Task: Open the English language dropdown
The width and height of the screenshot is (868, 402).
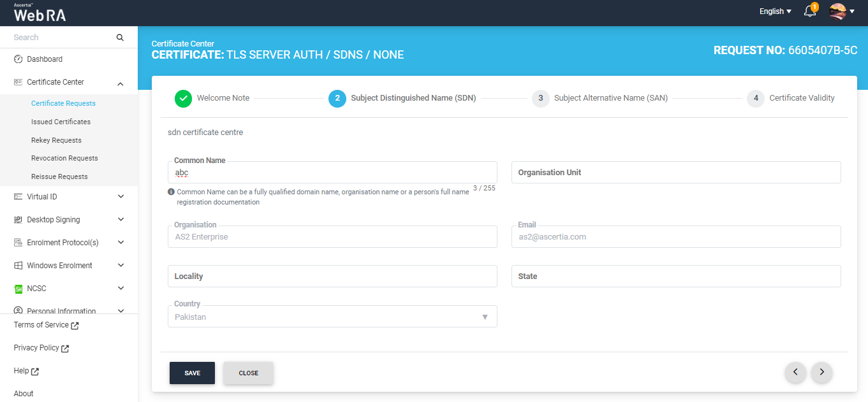Action: pyautogui.click(x=775, y=11)
